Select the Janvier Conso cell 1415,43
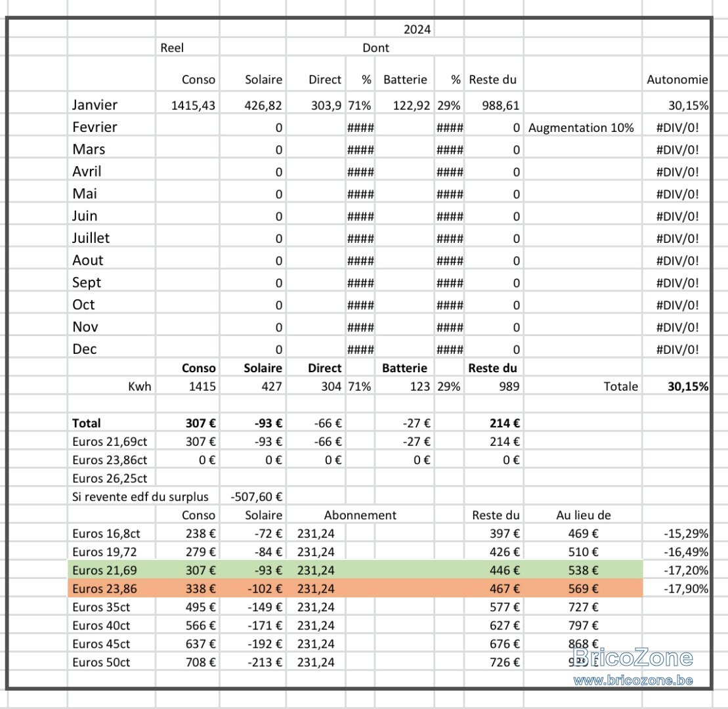This screenshot has width=728, height=709. point(188,106)
